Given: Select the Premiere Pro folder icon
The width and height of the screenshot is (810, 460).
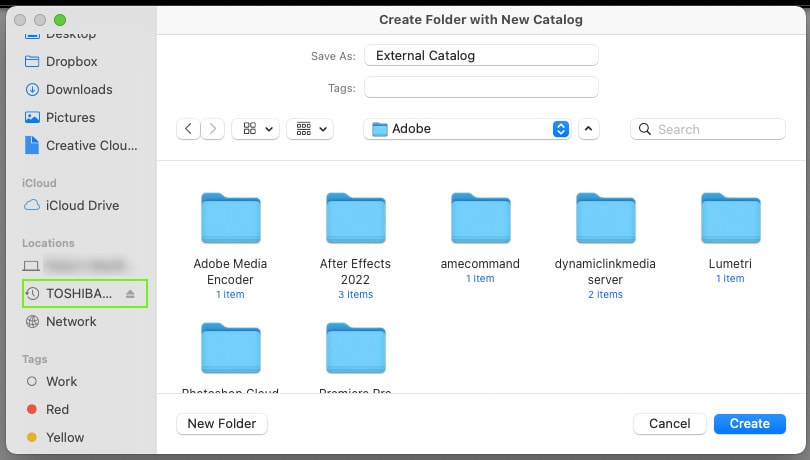Looking at the screenshot, I should [355, 348].
